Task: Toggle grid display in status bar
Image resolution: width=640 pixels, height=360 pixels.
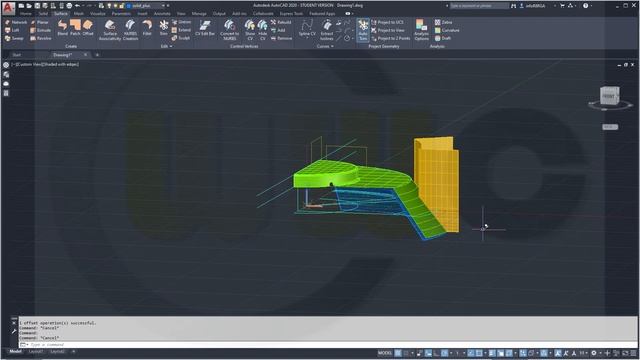Action: (398, 353)
